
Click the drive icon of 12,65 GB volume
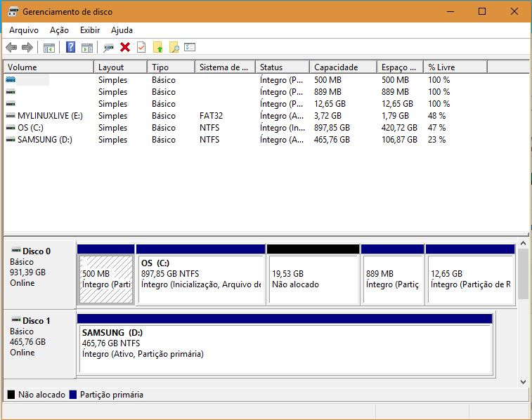(11, 104)
